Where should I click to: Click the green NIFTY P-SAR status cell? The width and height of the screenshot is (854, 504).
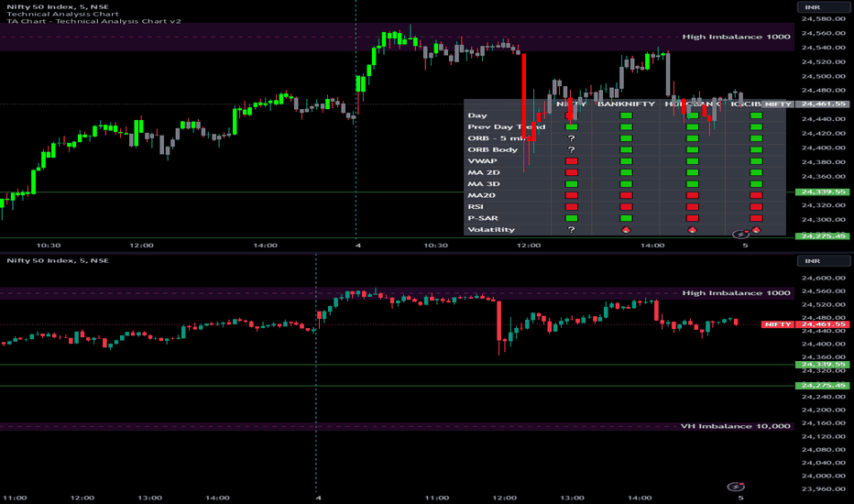572,218
